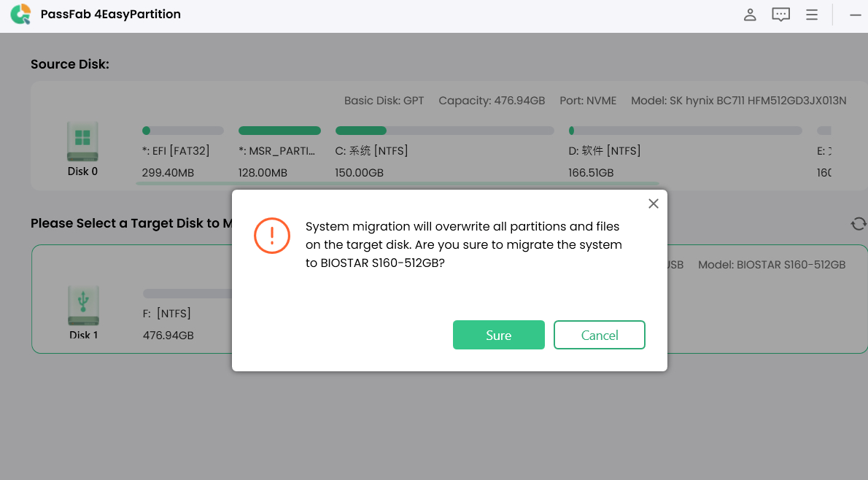Click the 'Capacity: 476.94GB' text
The width and height of the screenshot is (868, 480).
coord(492,101)
